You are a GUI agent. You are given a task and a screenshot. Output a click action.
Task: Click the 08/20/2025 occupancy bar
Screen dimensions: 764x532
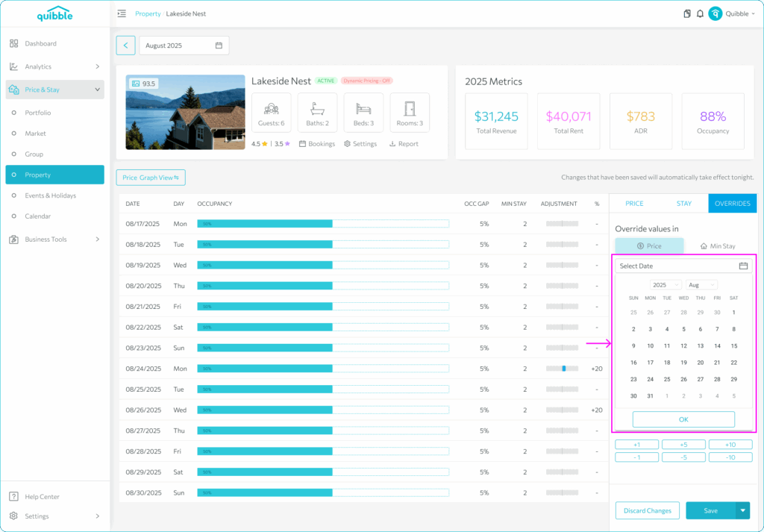[323, 286]
